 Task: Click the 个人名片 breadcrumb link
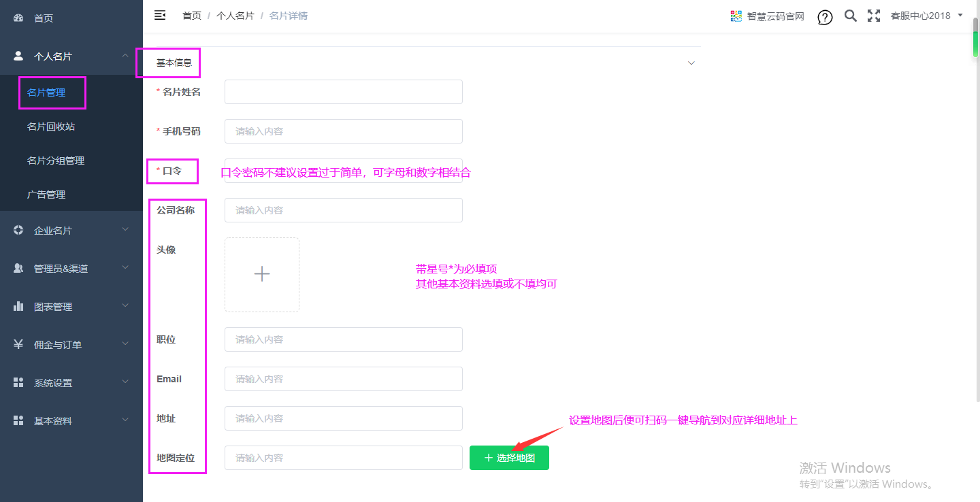(235, 16)
